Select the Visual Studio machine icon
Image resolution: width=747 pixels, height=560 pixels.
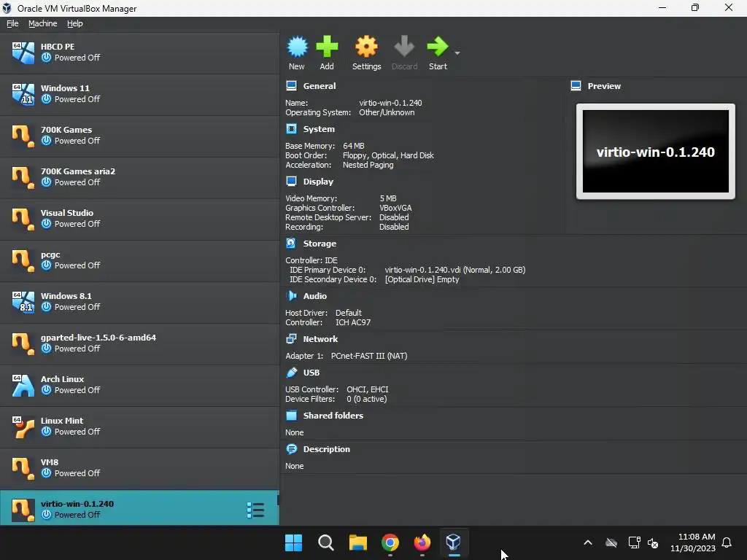coord(23,219)
